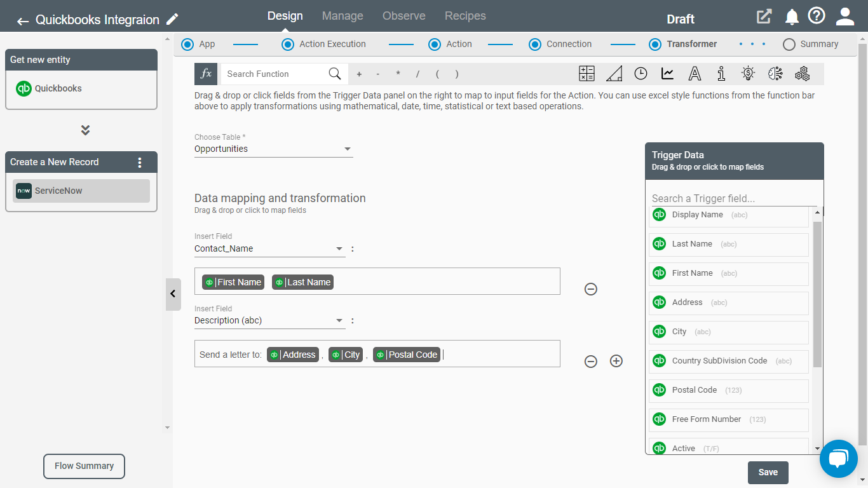
Task: Insert opening parenthesis
Action: 437,74
